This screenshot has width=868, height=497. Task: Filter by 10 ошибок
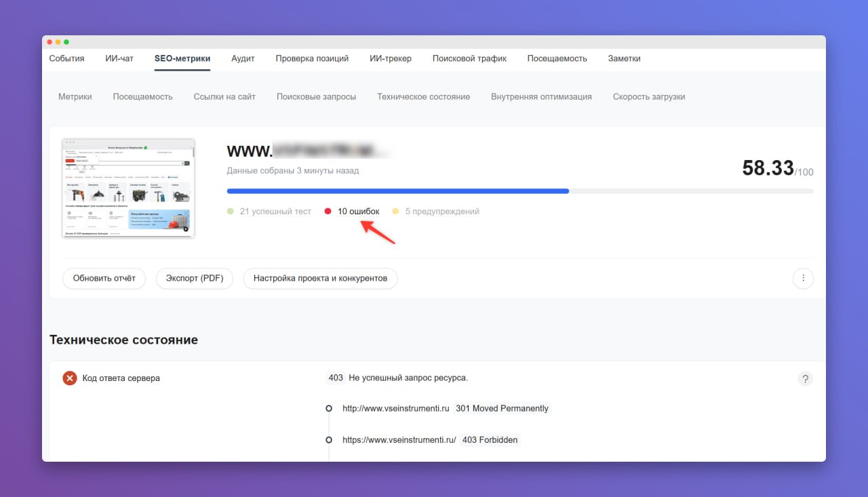tap(352, 212)
